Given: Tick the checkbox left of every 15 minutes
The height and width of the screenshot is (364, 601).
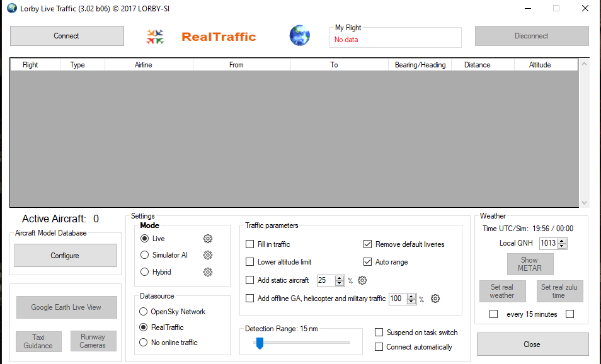Looking at the screenshot, I should (494, 314).
